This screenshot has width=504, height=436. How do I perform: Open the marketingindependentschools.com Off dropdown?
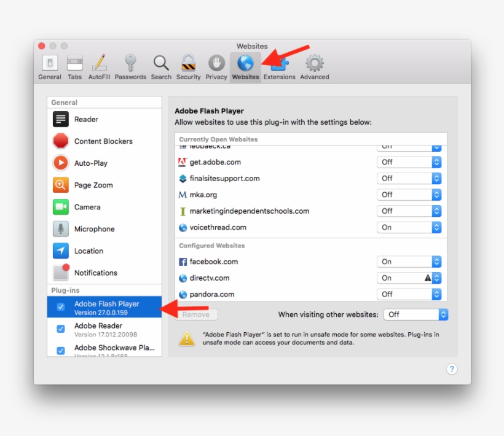click(x=409, y=211)
